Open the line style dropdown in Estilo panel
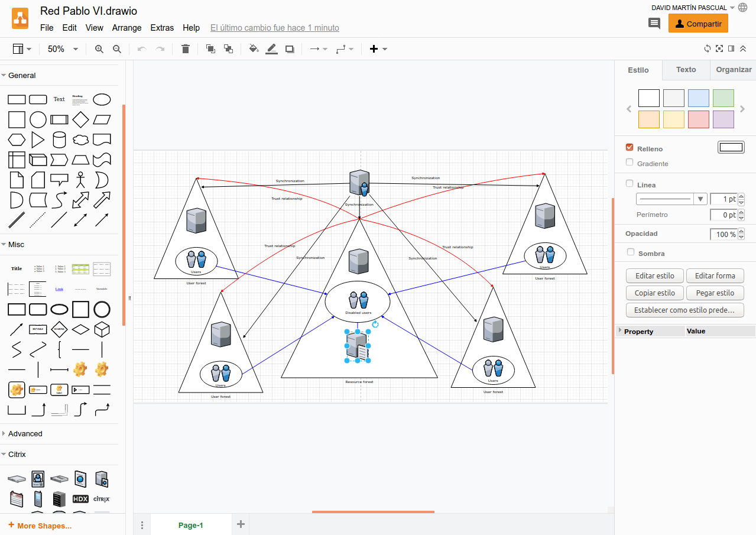The height and width of the screenshot is (535, 756). (700, 199)
